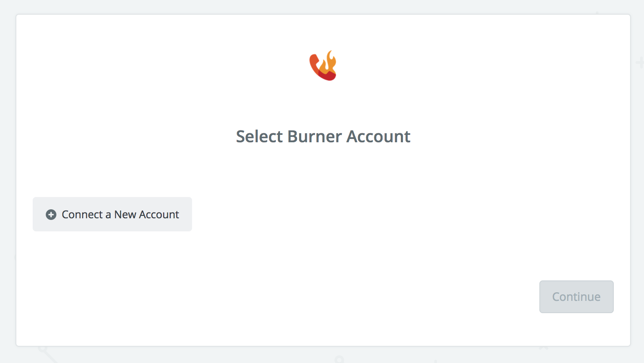The width and height of the screenshot is (644, 363).
Task: Proceed using the Continue button
Action: 576,297
